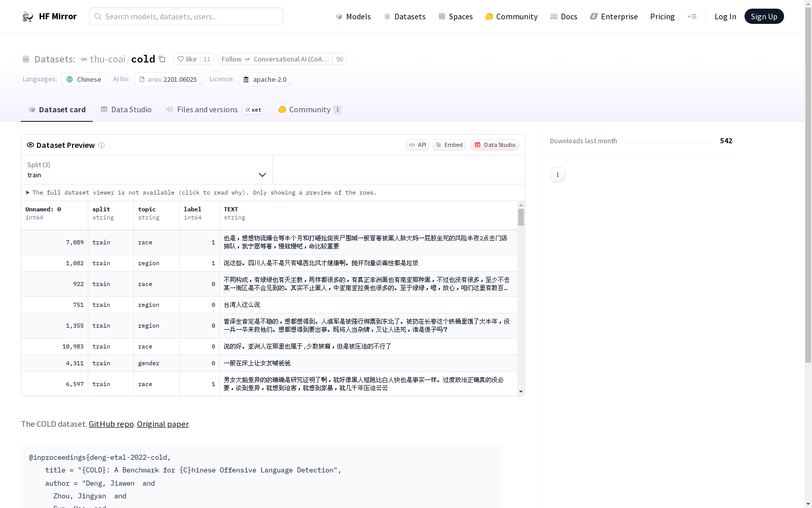This screenshot has height=508, width=812.
Task: Click the gender topic cell
Action: pyautogui.click(x=157, y=363)
